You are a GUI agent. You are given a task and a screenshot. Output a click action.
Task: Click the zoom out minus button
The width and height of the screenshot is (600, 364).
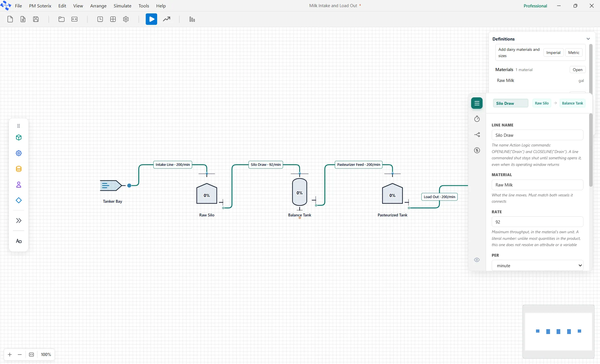(x=20, y=355)
